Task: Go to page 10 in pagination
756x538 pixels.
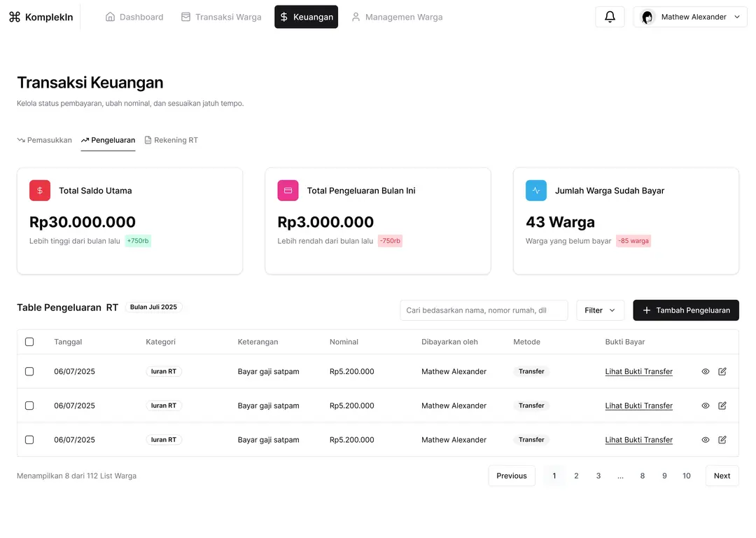Action: pos(687,476)
